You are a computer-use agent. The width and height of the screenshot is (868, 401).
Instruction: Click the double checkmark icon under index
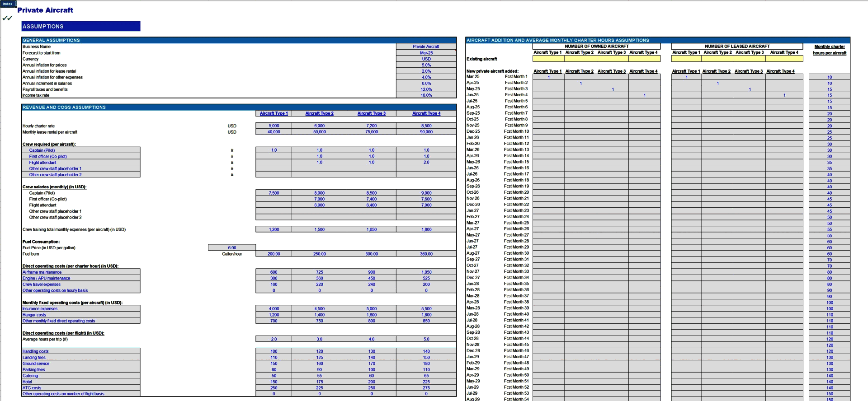(7, 18)
